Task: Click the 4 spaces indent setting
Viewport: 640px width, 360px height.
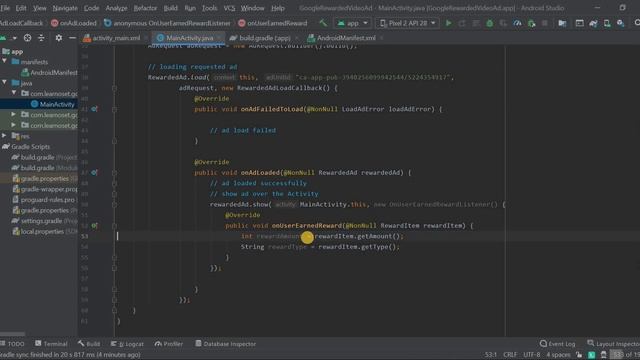Action: (x=558, y=355)
